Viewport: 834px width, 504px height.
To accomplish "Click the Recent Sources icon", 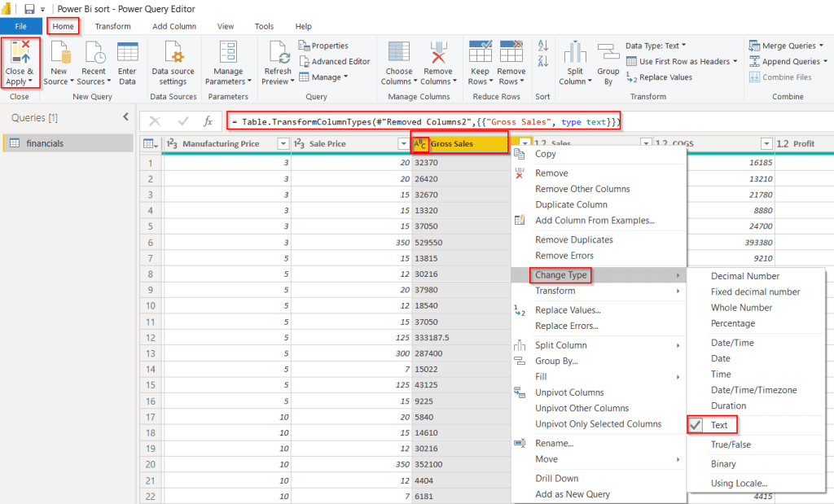I will (95, 53).
